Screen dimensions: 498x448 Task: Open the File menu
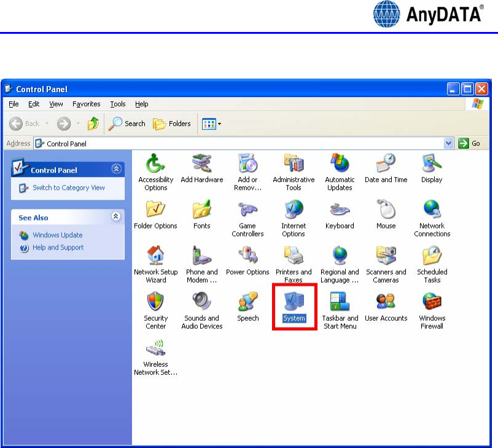pyautogui.click(x=14, y=104)
